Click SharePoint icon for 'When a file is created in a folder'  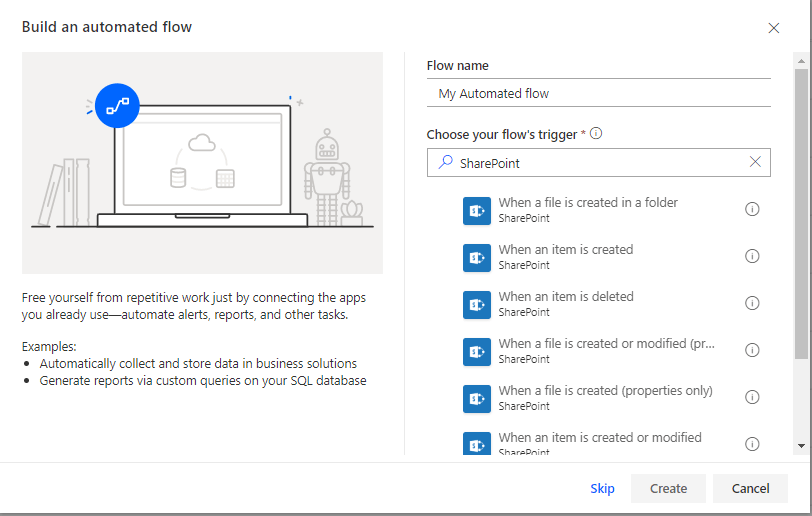(476, 210)
